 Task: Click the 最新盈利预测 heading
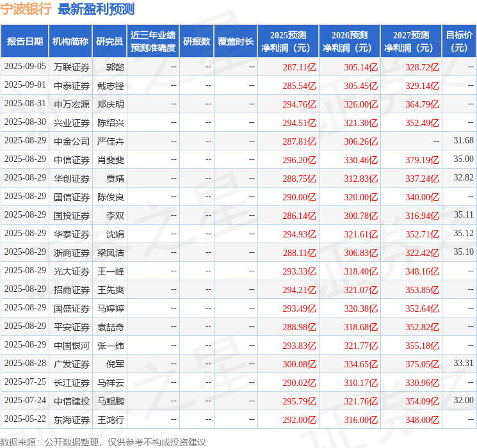tap(96, 9)
